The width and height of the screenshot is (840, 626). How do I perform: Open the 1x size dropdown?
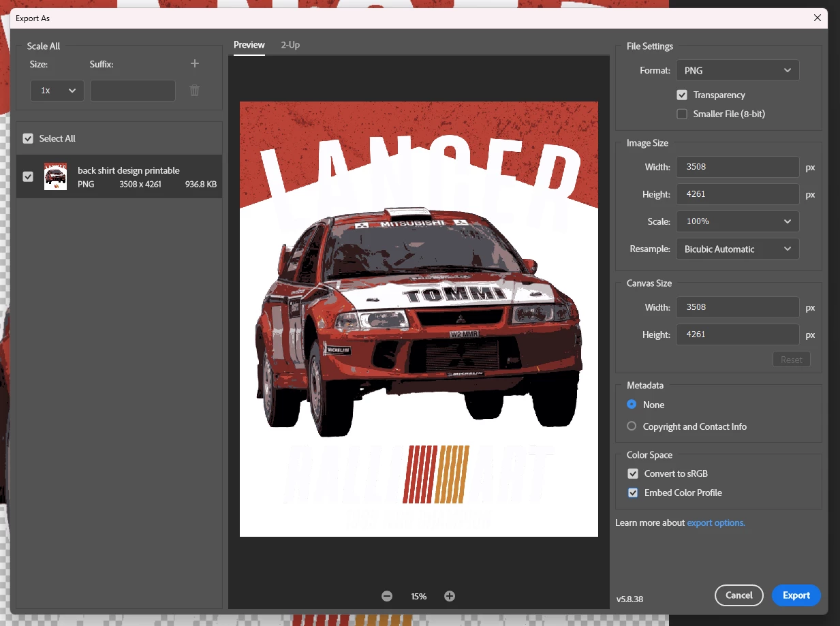click(x=57, y=91)
